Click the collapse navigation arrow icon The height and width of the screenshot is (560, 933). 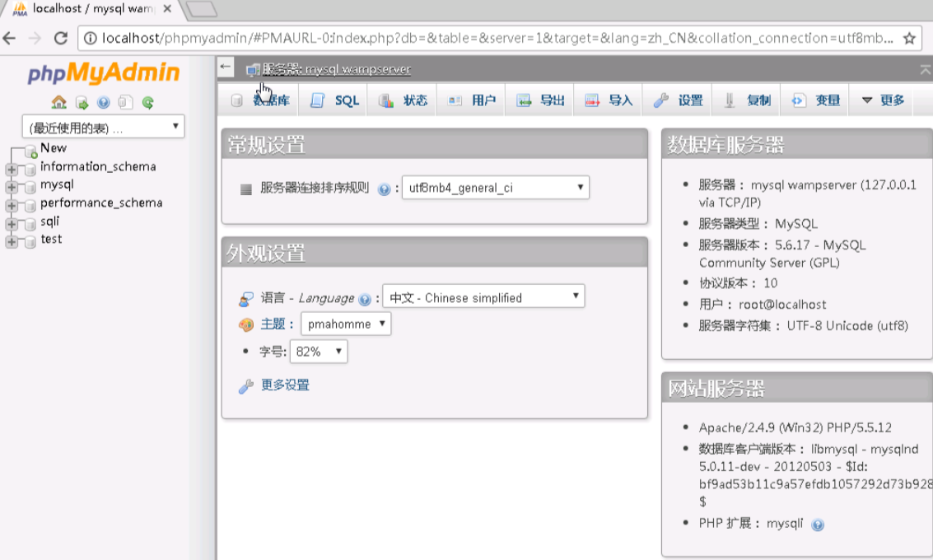click(x=226, y=67)
